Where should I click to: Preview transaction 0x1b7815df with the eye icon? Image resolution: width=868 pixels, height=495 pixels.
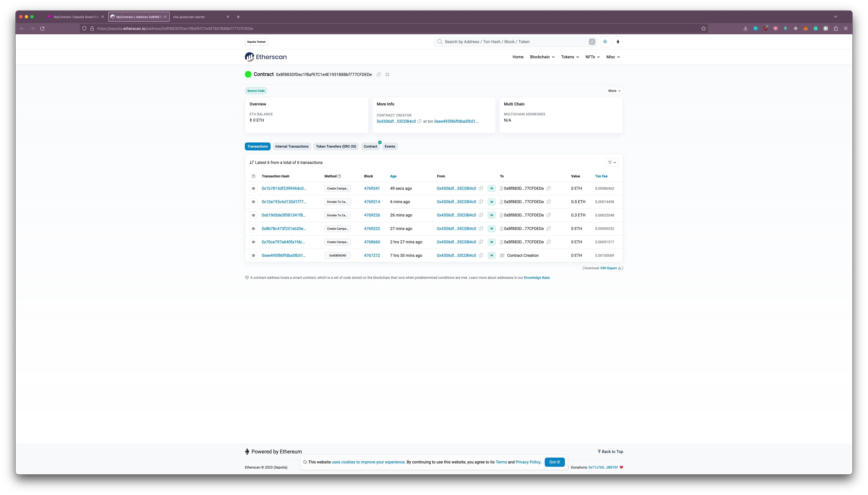[x=253, y=188]
